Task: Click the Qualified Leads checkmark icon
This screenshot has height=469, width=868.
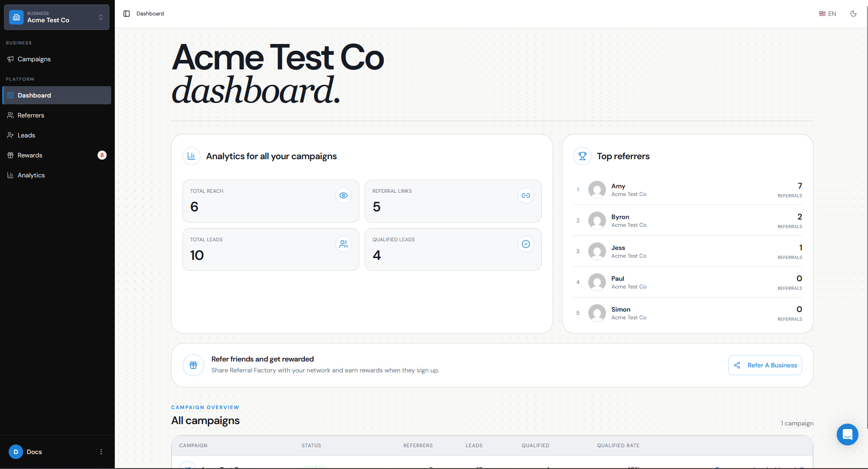Action: click(526, 244)
